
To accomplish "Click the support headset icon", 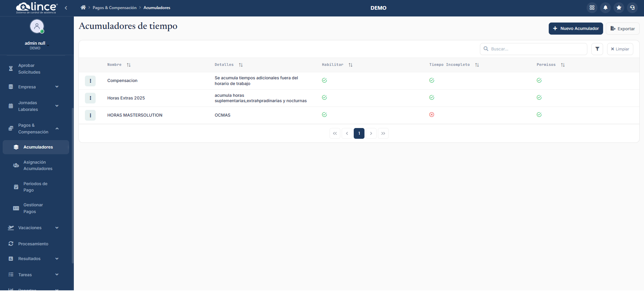I will click(x=632, y=7).
